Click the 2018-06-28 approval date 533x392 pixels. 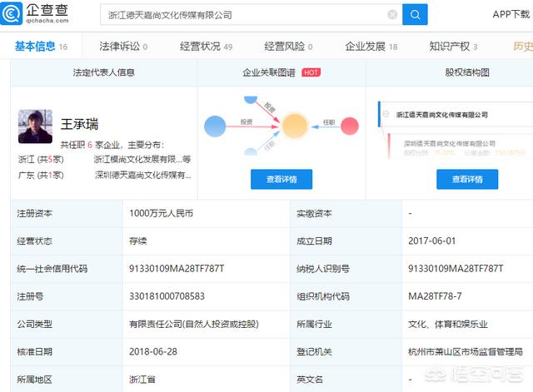[x=153, y=351]
